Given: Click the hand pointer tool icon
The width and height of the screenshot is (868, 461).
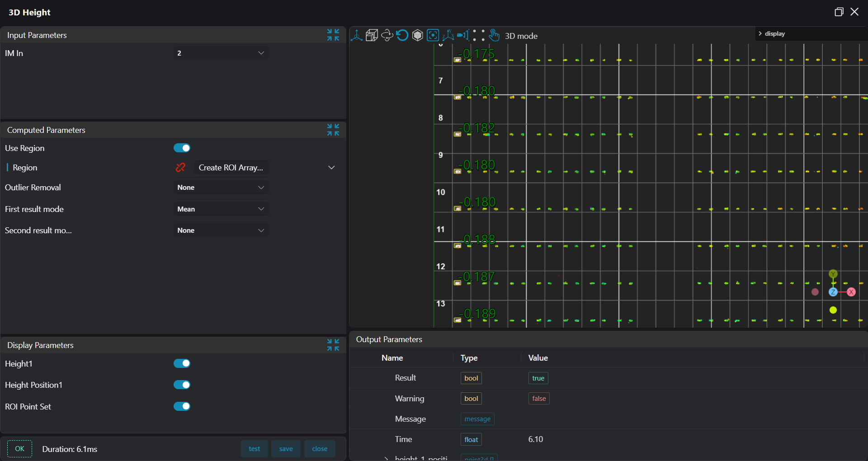Looking at the screenshot, I should click(x=494, y=35).
